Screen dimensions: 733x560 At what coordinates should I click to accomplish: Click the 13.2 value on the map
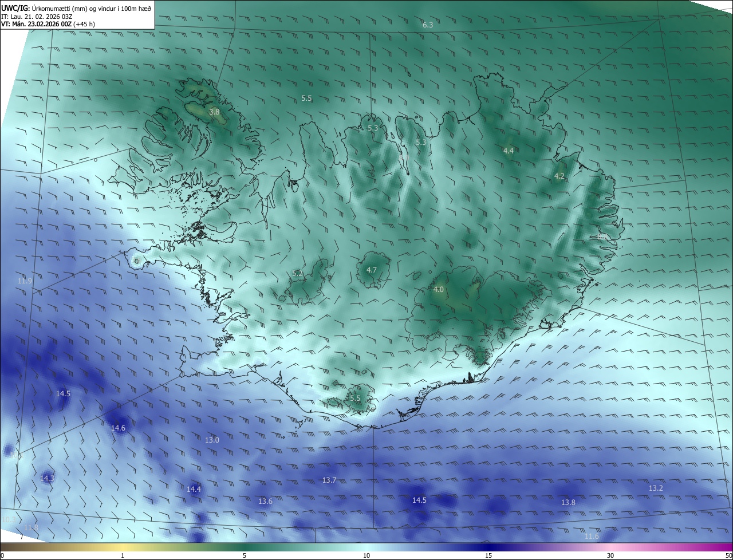point(656,488)
